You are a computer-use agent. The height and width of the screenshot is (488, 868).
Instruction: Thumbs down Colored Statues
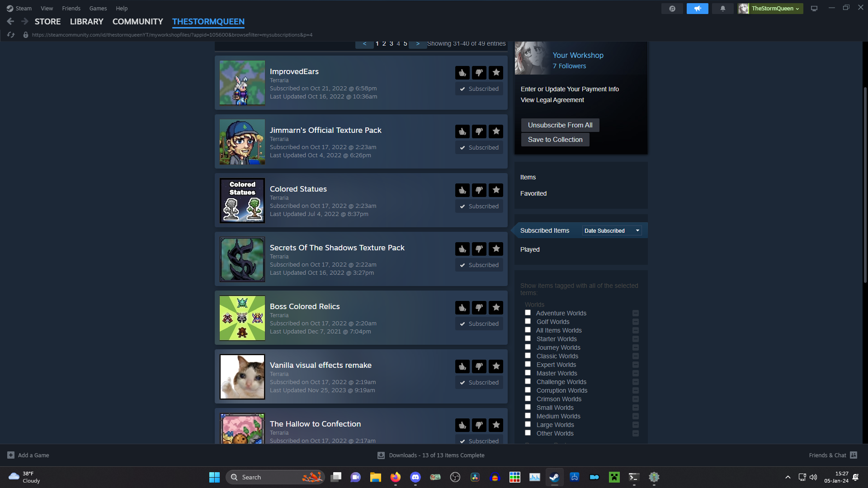point(479,190)
